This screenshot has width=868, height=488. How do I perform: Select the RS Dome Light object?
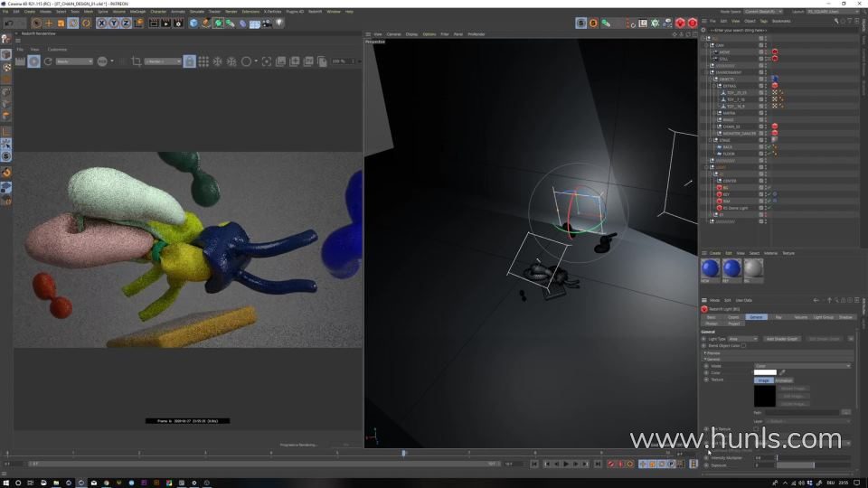(x=734, y=208)
